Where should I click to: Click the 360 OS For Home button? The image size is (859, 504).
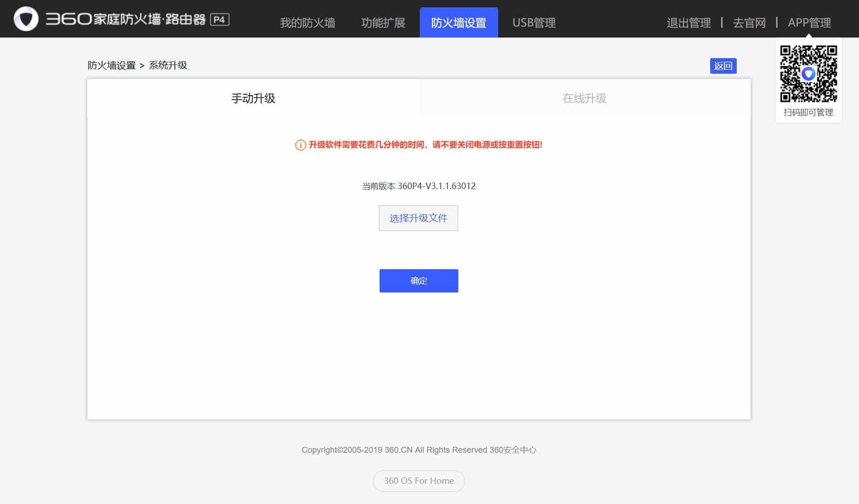pos(418,481)
